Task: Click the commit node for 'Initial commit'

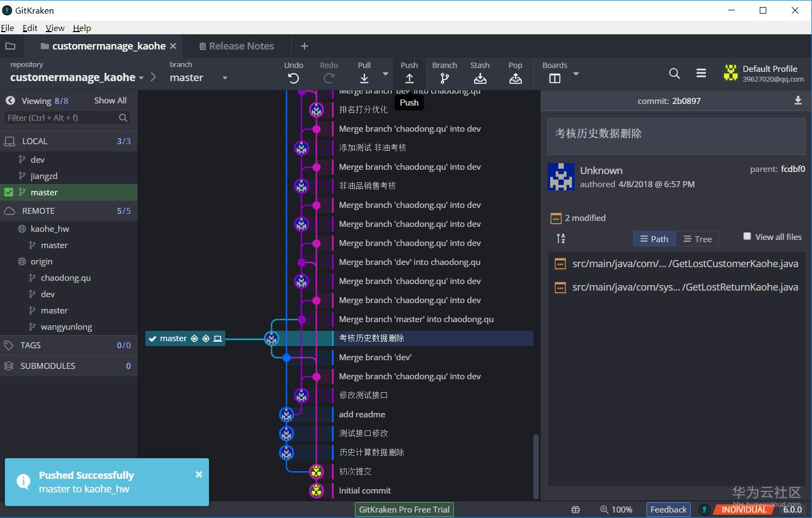Action: click(x=316, y=490)
